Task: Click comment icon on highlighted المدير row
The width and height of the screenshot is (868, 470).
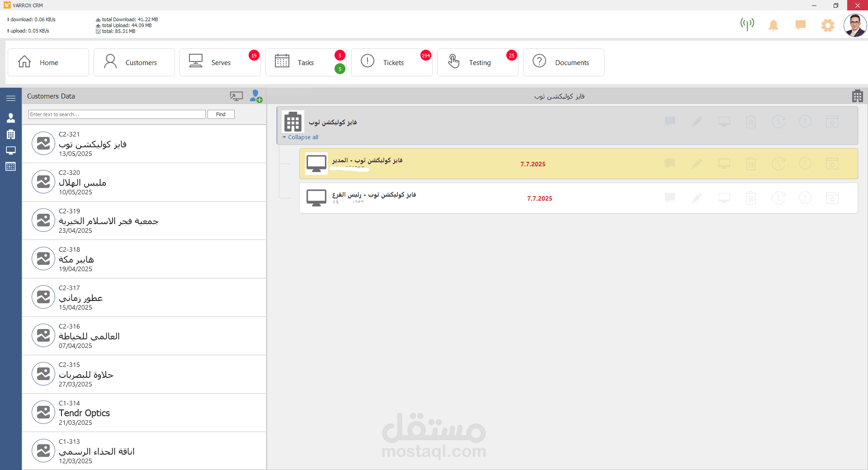Action: click(x=670, y=163)
